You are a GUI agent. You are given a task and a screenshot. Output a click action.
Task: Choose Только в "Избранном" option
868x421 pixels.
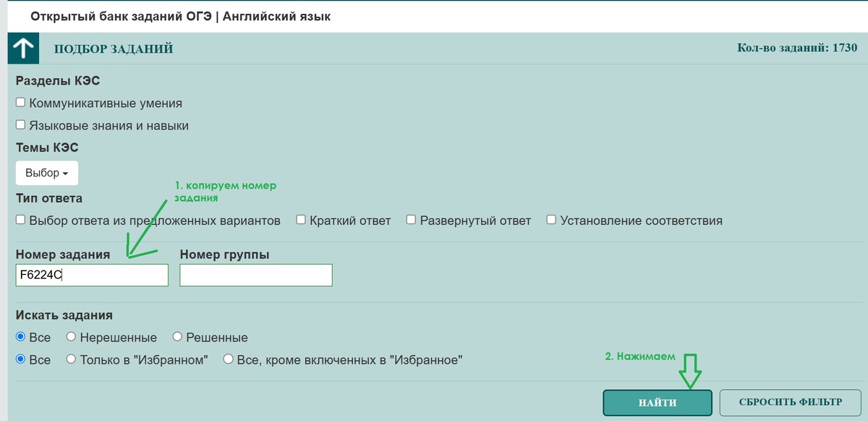coord(70,359)
